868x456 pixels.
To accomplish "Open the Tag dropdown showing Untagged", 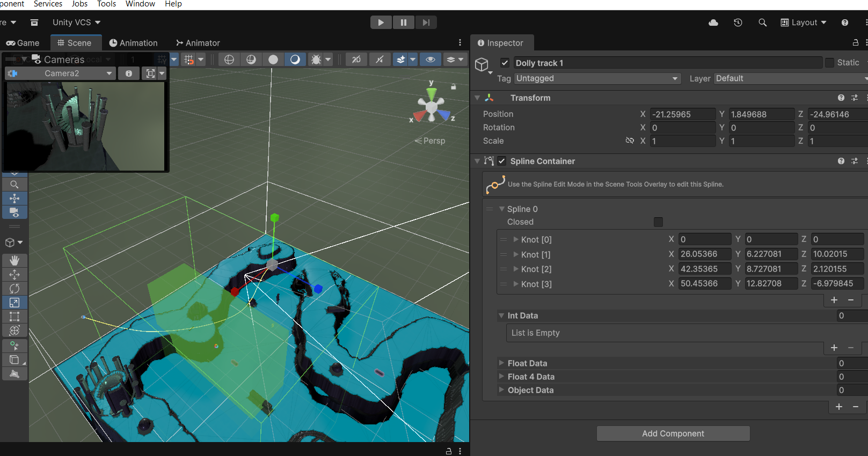I will pyautogui.click(x=597, y=78).
